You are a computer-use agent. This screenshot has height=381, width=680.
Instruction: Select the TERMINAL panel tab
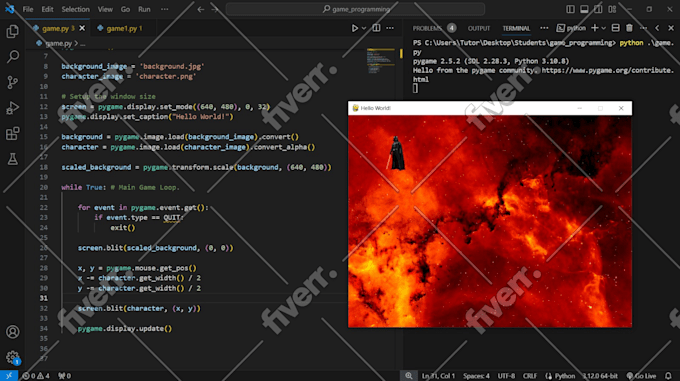click(x=516, y=28)
